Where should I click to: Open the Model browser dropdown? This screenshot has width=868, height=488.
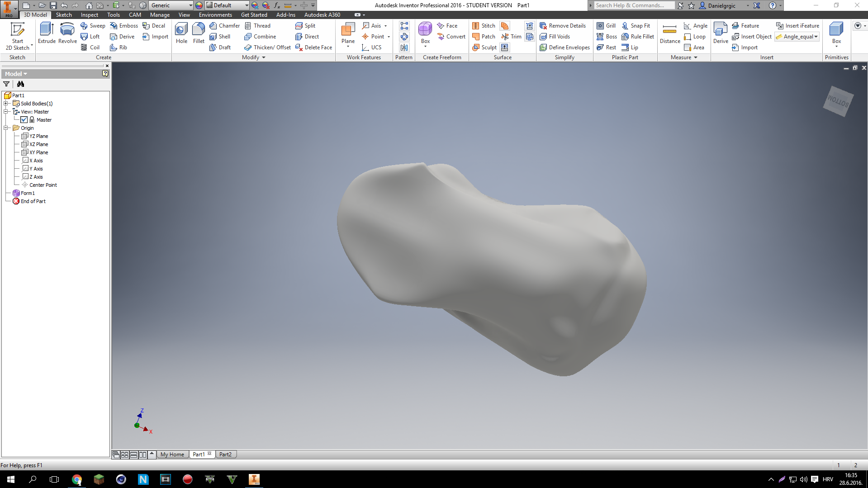coord(16,74)
